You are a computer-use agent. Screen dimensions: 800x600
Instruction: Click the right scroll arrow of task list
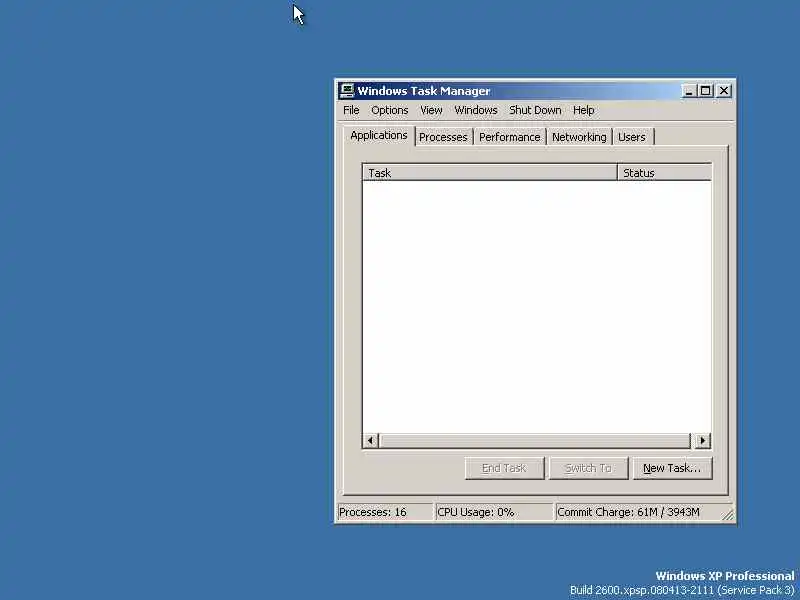point(703,440)
